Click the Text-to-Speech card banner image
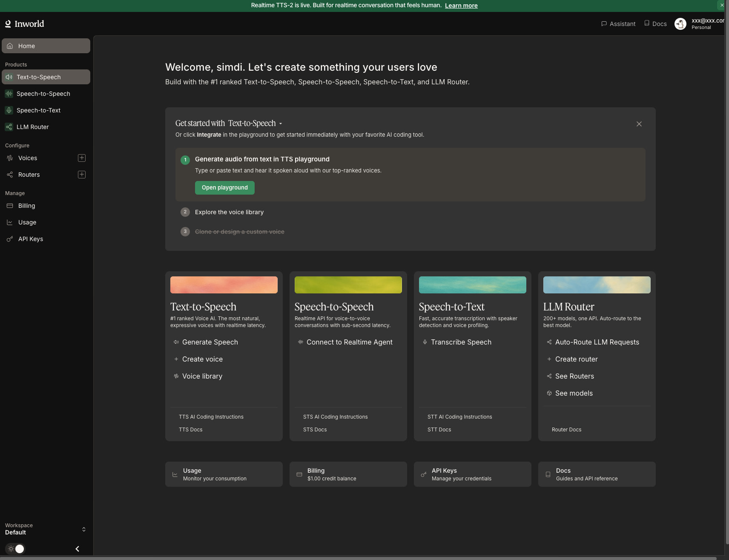The image size is (729, 560). point(224,285)
